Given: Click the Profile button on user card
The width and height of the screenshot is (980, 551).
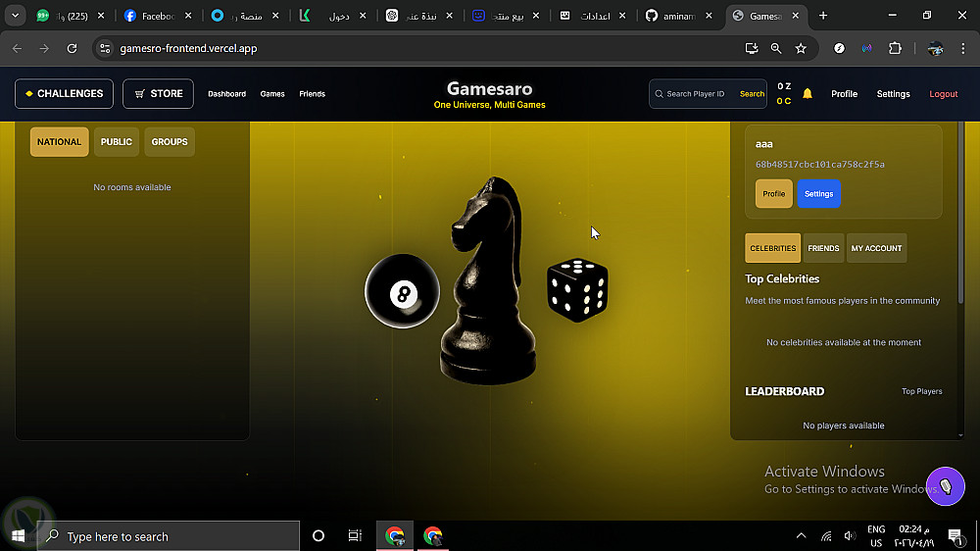Looking at the screenshot, I should [x=774, y=194].
